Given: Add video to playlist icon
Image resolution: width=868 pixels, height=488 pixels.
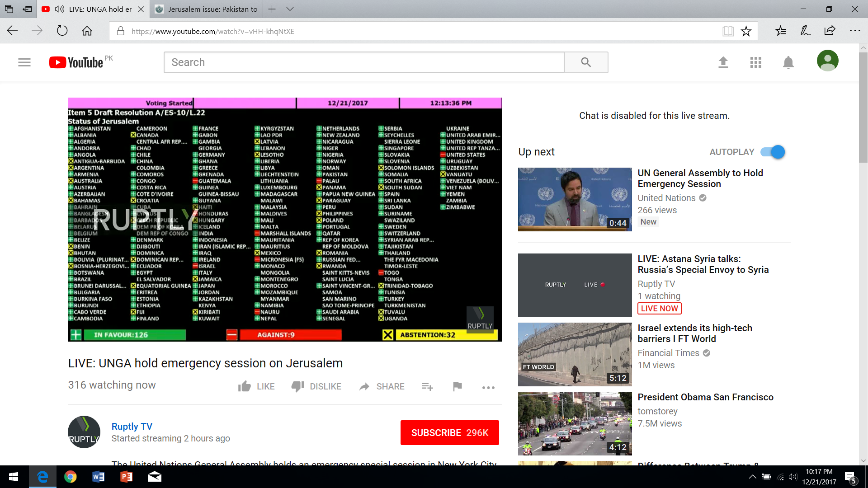Looking at the screenshot, I should (427, 386).
